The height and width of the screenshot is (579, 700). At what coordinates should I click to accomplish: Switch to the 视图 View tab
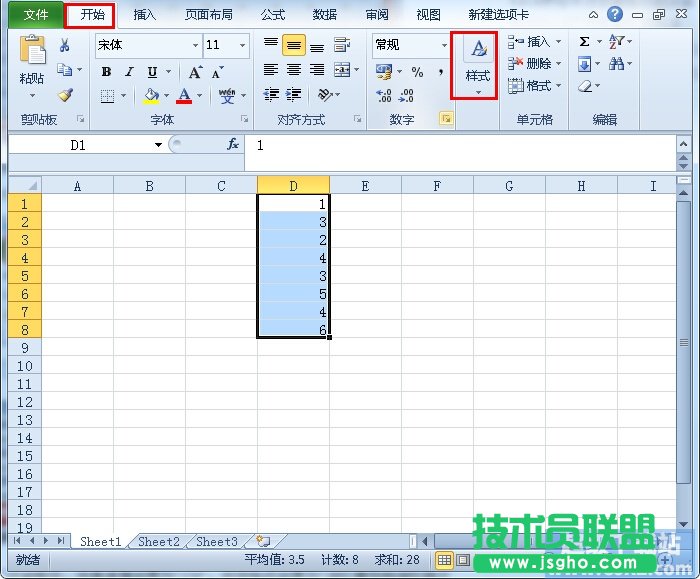(429, 15)
